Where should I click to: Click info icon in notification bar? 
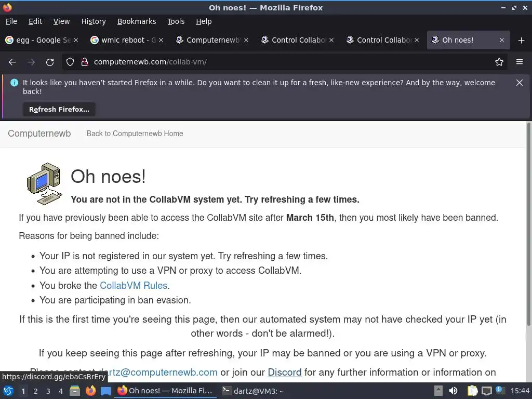(14, 83)
